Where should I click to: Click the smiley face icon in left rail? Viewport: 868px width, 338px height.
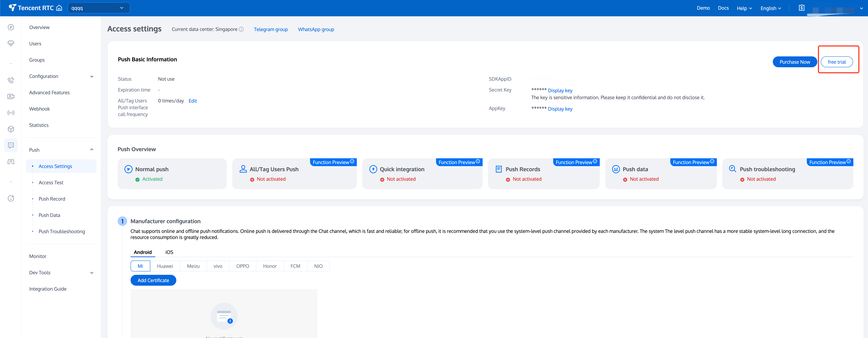(11, 198)
